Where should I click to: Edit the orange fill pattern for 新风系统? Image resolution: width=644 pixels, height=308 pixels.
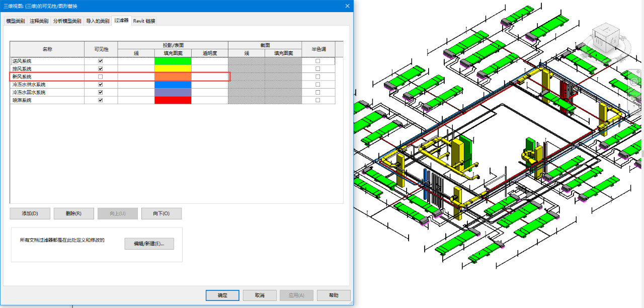(173, 76)
